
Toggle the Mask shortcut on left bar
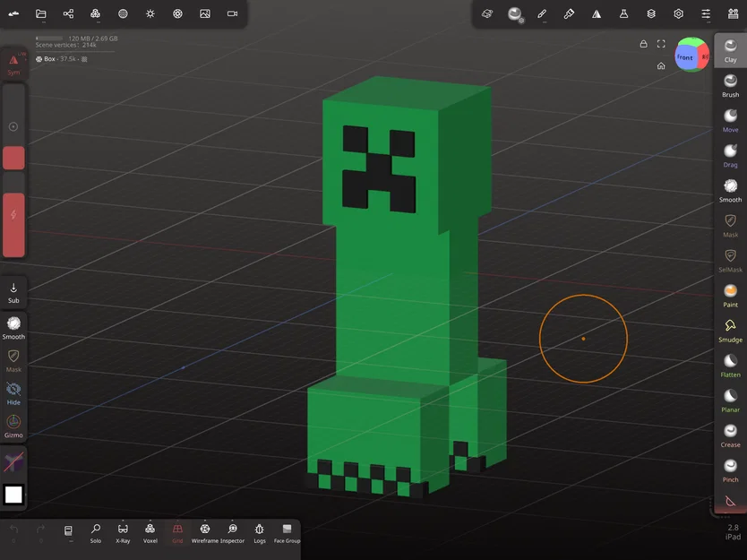[13, 361]
